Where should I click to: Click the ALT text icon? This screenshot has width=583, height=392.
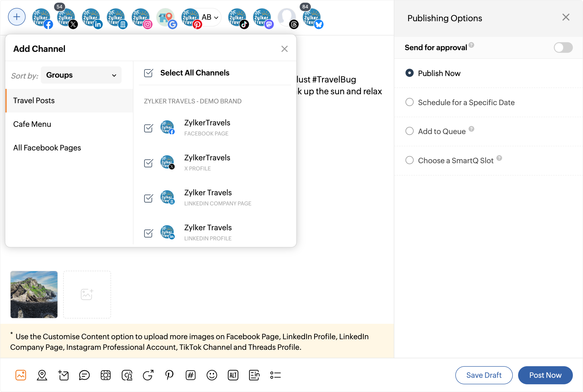pos(233,375)
